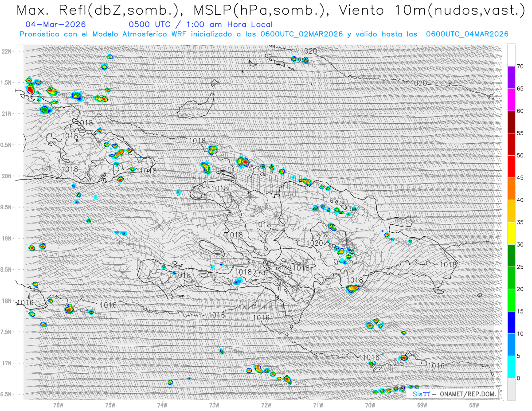Click the '18N' latitude axis label
Viewport: 532px width, 411px height.
7,301
